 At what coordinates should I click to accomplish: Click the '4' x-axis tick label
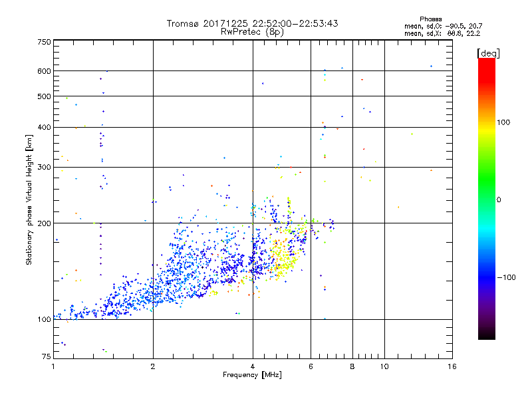pos(253,366)
